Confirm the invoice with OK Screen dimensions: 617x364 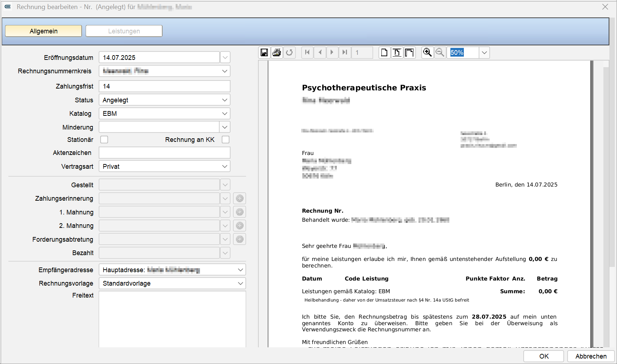click(544, 356)
